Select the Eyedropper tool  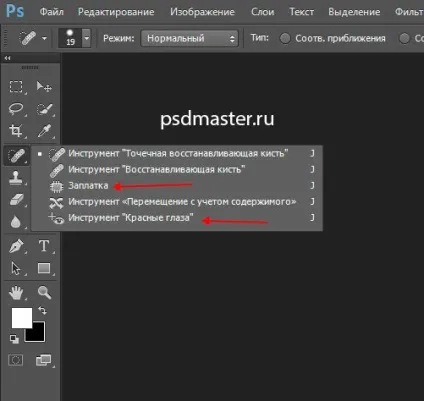[x=44, y=131]
